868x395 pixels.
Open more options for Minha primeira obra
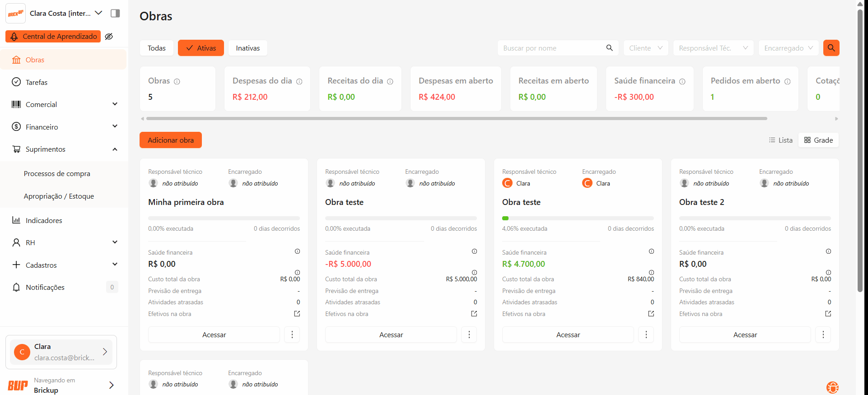292,335
